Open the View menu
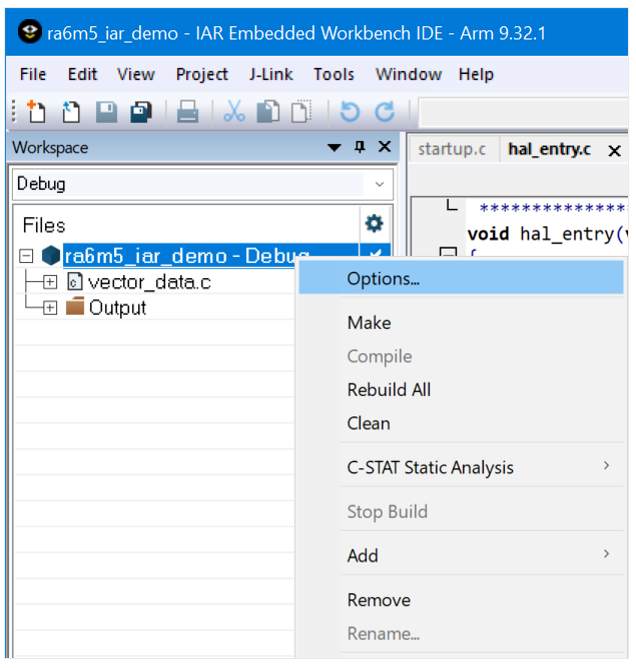636x668 pixels. (136, 75)
